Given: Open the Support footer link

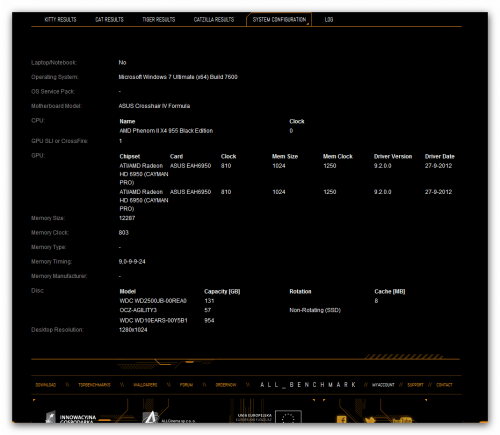Looking at the screenshot, I should point(415,385).
